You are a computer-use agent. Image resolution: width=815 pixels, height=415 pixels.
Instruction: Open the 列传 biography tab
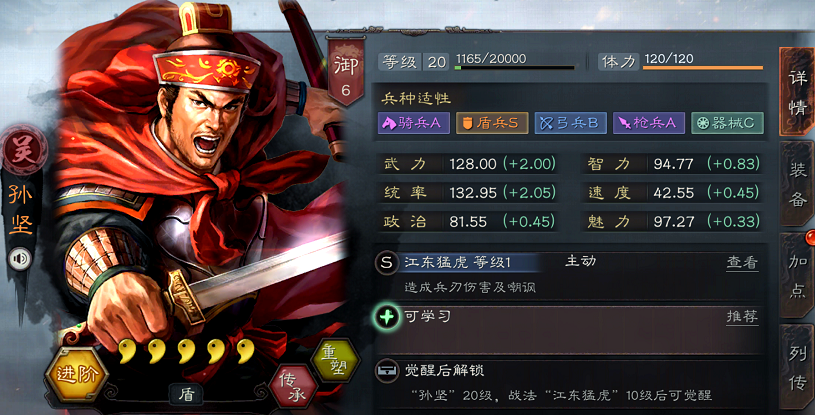pyautogui.click(x=797, y=368)
